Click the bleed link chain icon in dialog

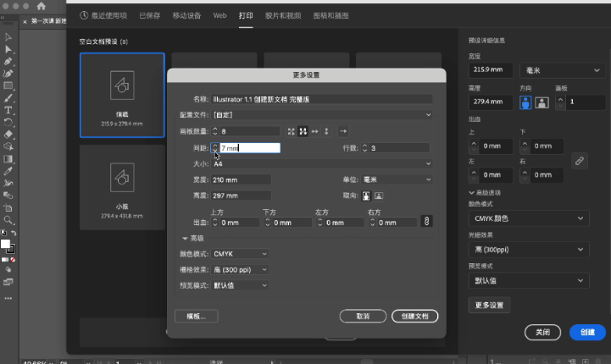[x=426, y=221]
